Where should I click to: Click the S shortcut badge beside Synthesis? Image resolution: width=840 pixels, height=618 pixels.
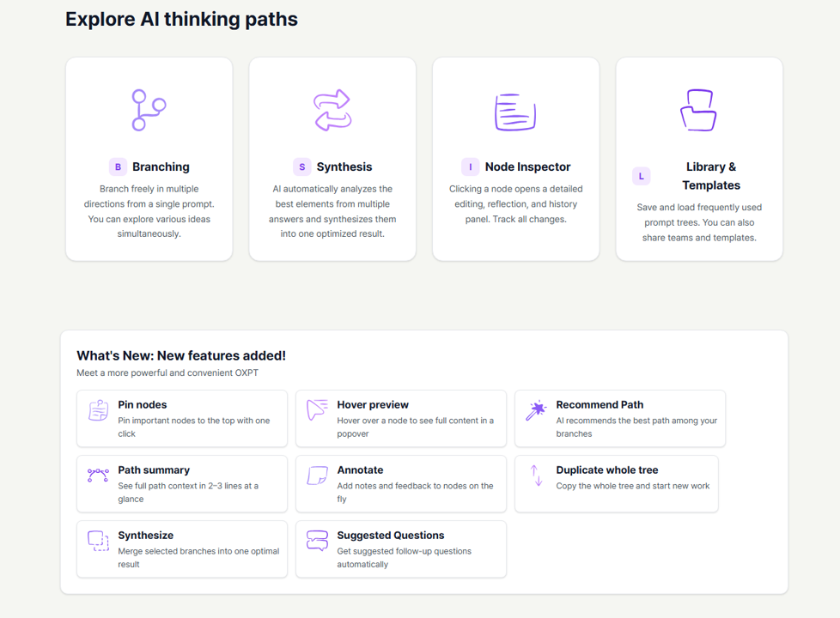coord(301,167)
